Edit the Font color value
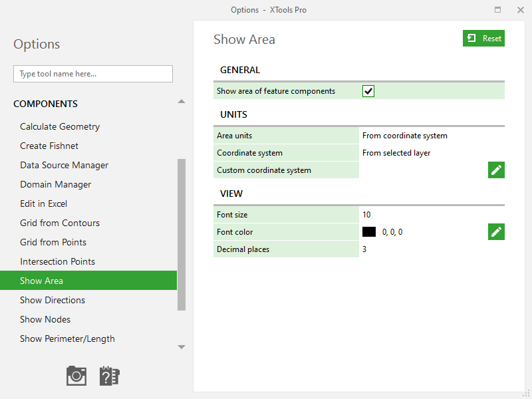532x399 pixels. [x=496, y=231]
